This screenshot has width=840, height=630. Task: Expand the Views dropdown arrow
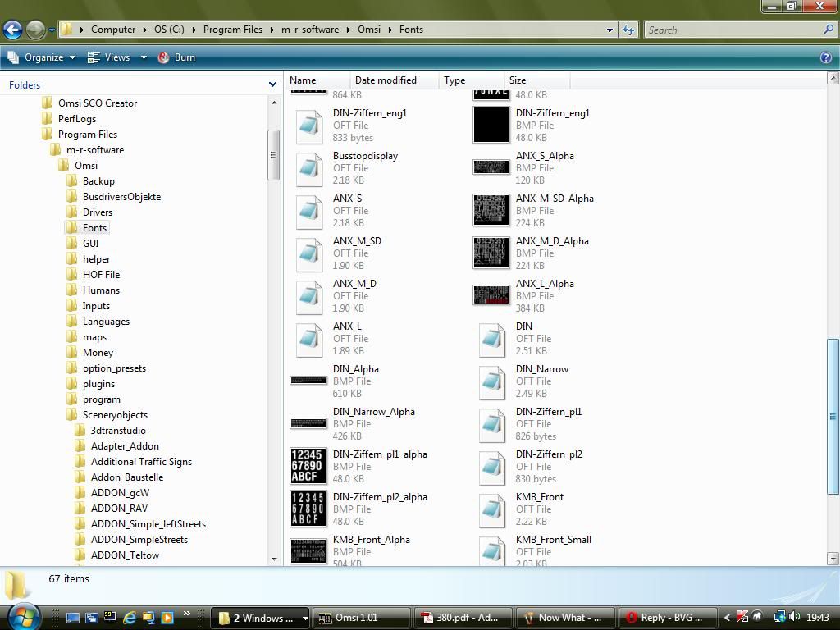tap(143, 57)
